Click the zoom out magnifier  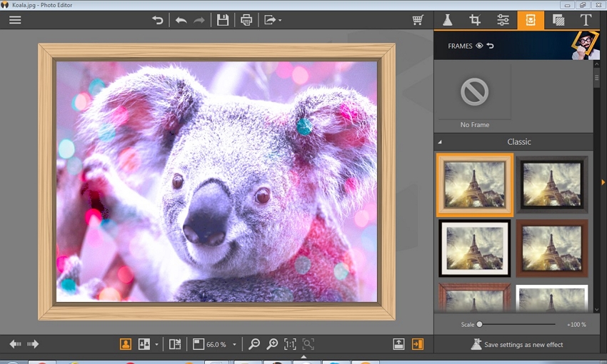click(x=254, y=344)
